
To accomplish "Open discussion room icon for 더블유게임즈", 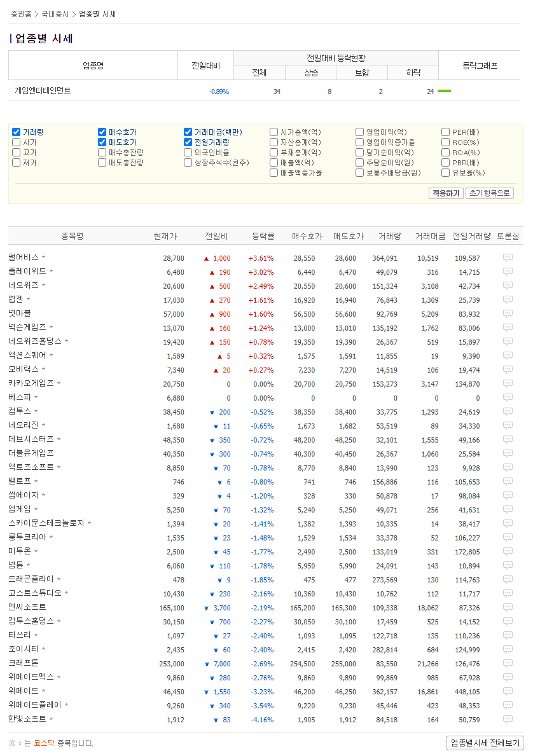I will pos(508,453).
